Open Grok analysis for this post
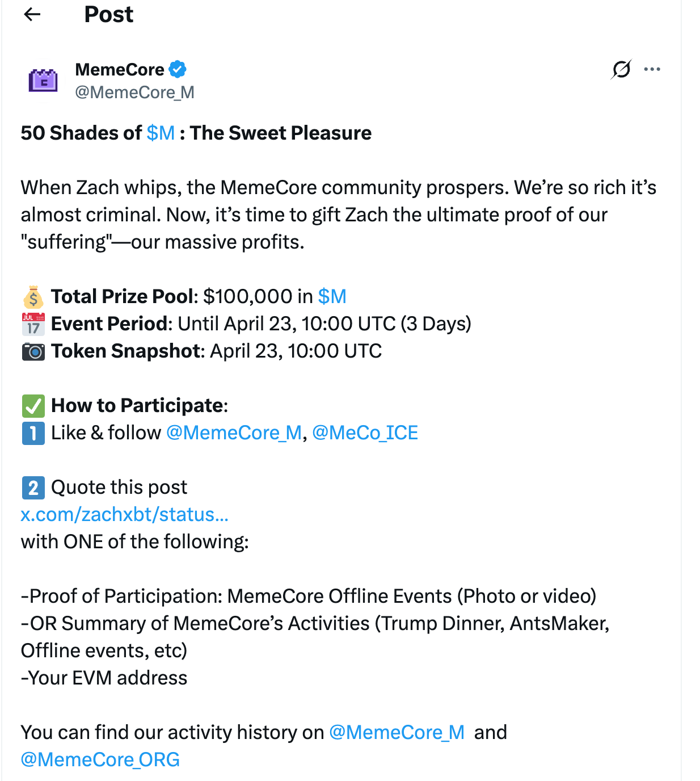Image resolution: width=700 pixels, height=781 pixels. pyautogui.click(x=622, y=69)
